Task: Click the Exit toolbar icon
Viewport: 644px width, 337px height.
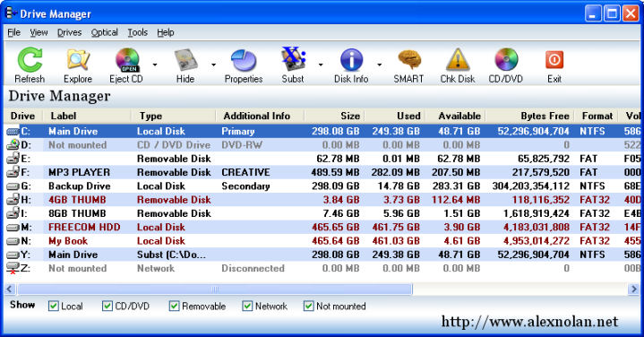Action: click(x=554, y=60)
